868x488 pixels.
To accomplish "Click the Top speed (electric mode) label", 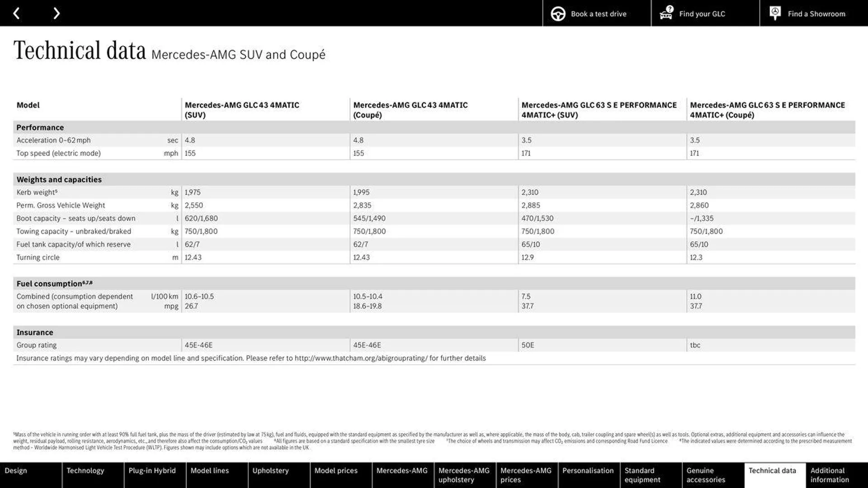I will pos(58,153).
